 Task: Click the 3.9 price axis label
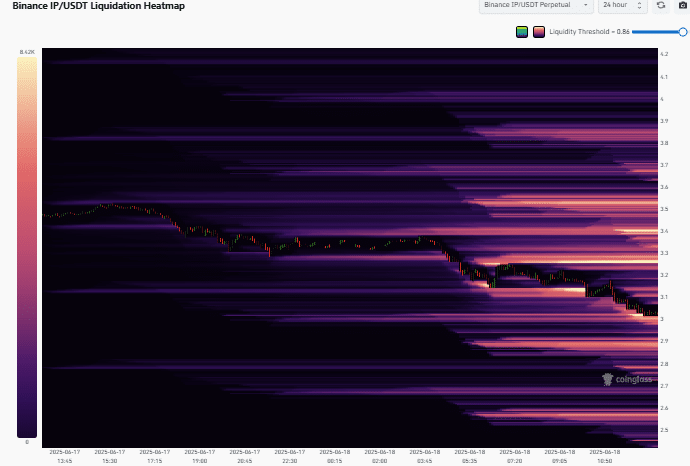(x=664, y=121)
